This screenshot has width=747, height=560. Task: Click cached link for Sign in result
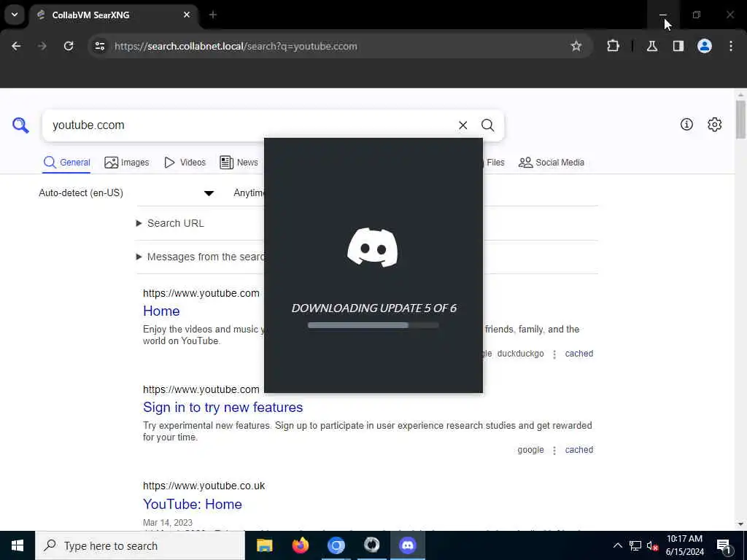click(x=578, y=449)
